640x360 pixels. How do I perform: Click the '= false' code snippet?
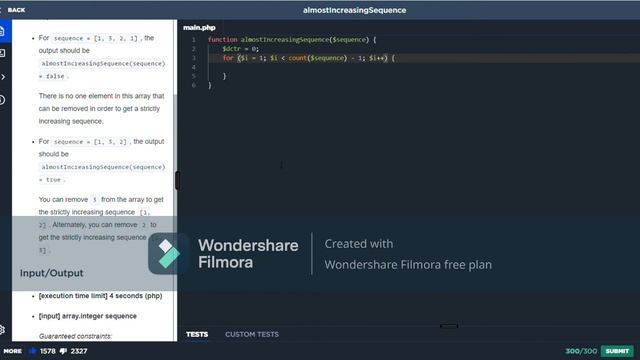click(x=53, y=76)
